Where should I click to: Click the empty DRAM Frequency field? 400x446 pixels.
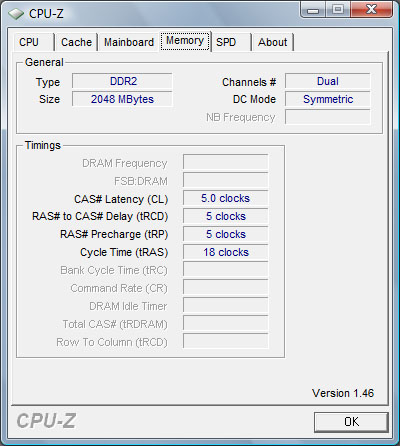point(225,162)
